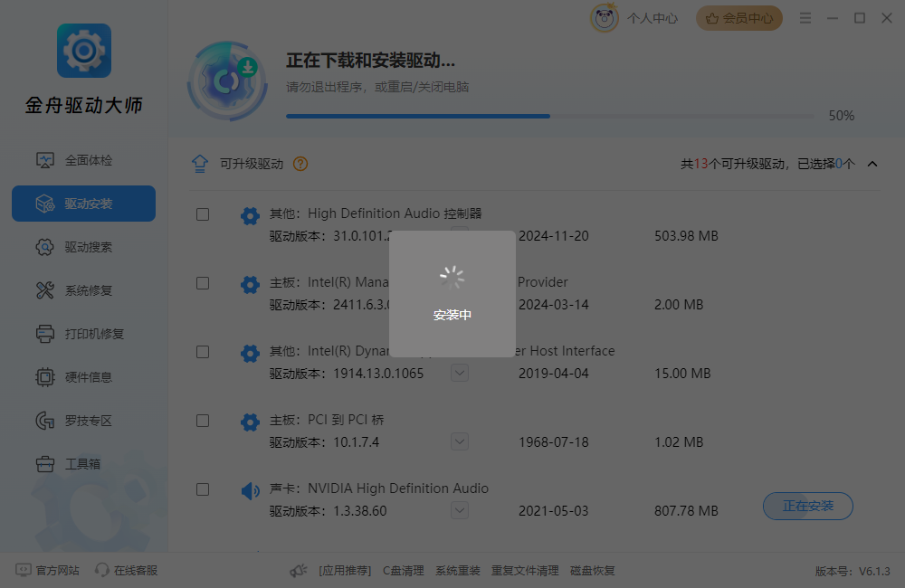
Task: Open version dropdown for 1914.13.0.1065 driver
Action: pyautogui.click(x=460, y=373)
